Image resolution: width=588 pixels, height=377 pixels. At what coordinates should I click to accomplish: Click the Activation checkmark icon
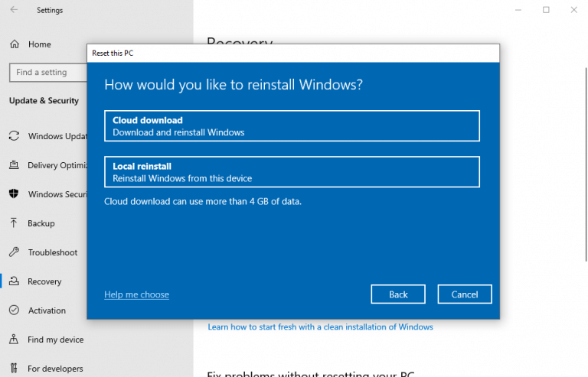(x=14, y=310)
